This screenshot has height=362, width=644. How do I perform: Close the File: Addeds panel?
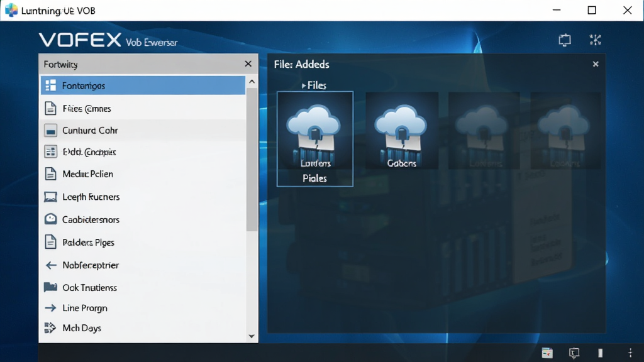coord(596,64)
